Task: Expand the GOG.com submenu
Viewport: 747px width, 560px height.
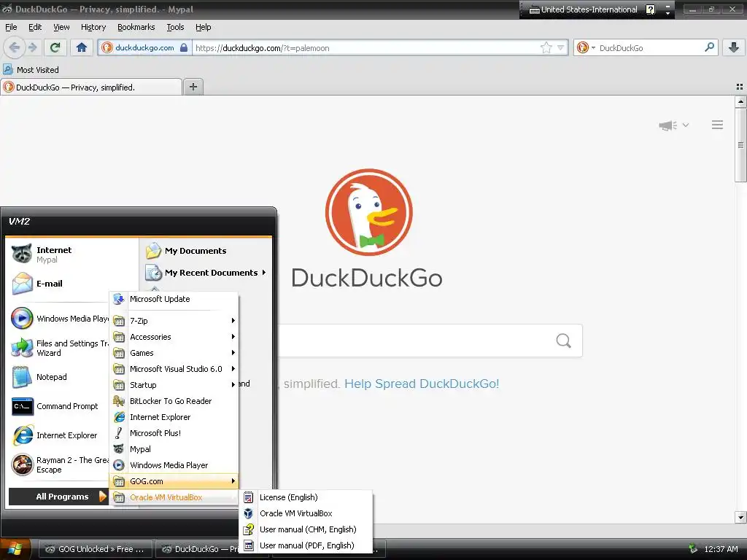Action: pos(174,481)
